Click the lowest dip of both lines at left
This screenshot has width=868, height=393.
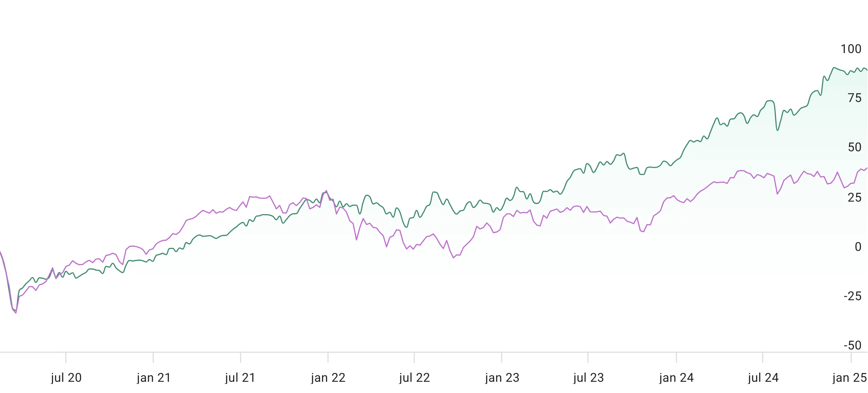pyautogui.click(x=15, y=312)
